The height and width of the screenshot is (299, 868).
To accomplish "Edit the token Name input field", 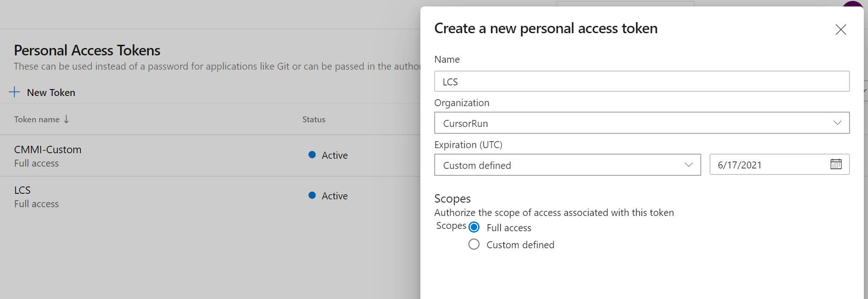I will (x=641, y=81).
